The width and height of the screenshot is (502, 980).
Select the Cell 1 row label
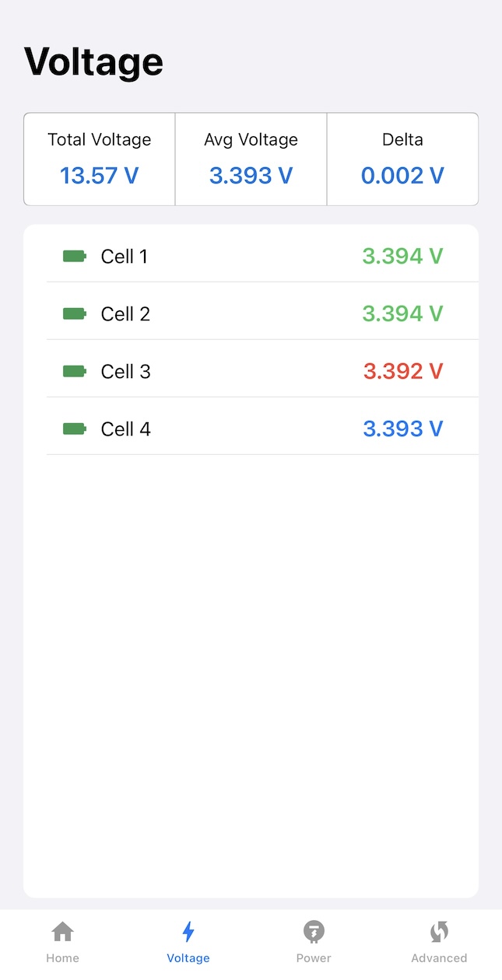tap(125, 256)
